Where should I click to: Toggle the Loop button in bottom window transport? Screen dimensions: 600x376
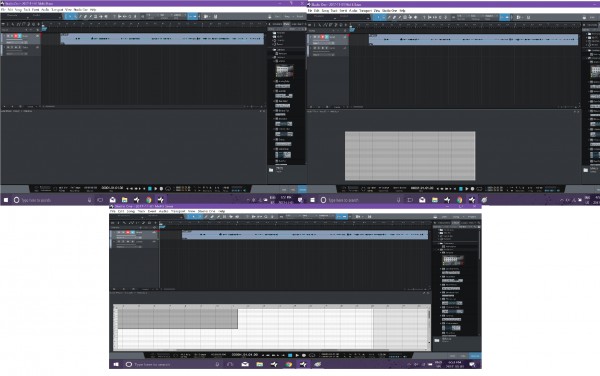[x=312, y=355]
